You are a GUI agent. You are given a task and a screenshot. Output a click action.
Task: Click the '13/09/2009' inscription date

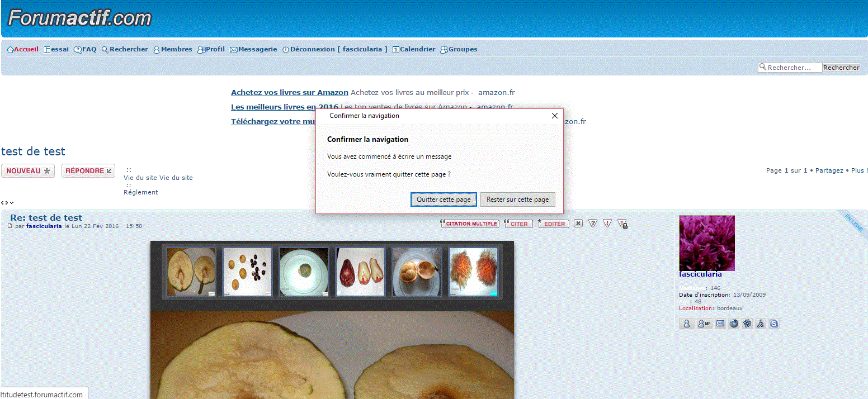click(x=749, y=295)
